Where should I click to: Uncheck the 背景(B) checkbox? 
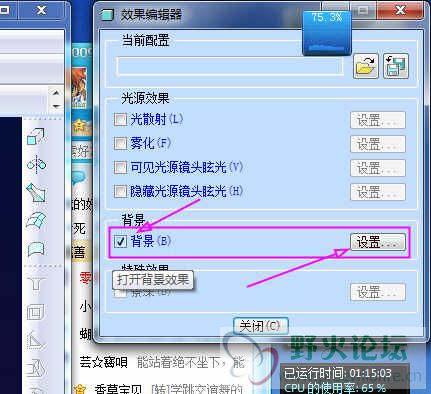coord(120,241)
